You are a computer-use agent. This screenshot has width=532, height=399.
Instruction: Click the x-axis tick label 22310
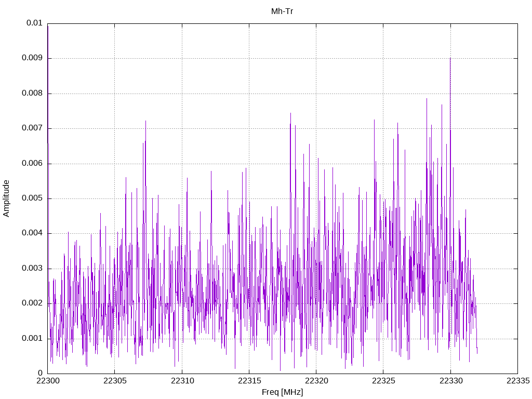[x=182, y=381]
